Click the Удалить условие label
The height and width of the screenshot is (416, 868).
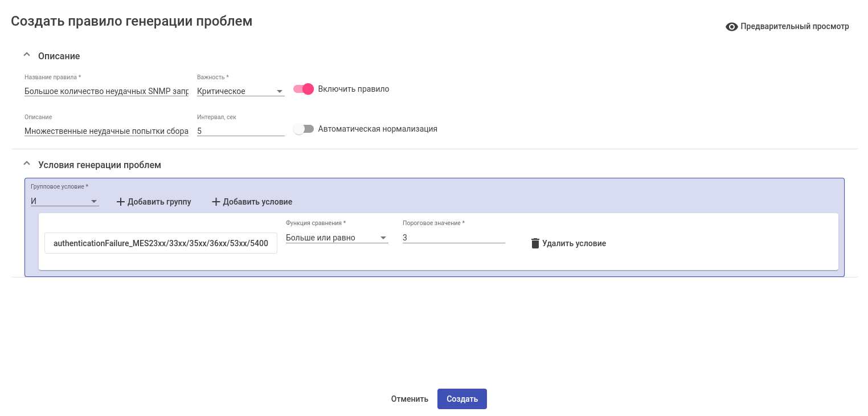(x=574, y=243)
